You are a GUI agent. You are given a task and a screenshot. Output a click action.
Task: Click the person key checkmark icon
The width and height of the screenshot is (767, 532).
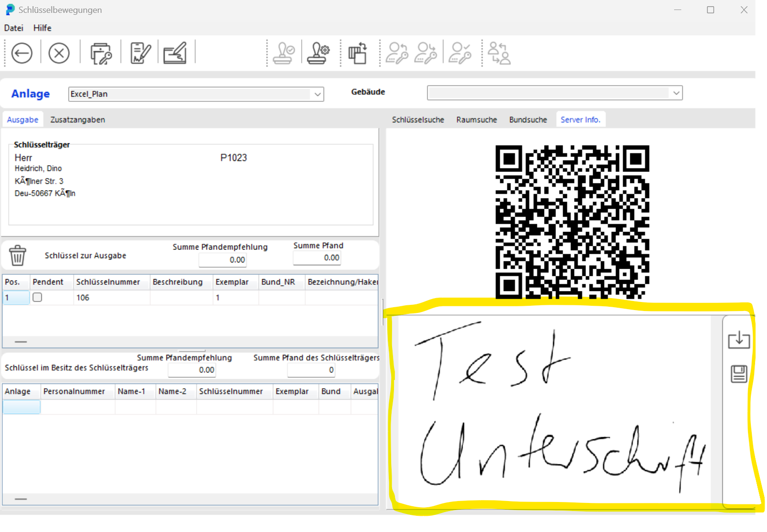click(x=461, y=53)
